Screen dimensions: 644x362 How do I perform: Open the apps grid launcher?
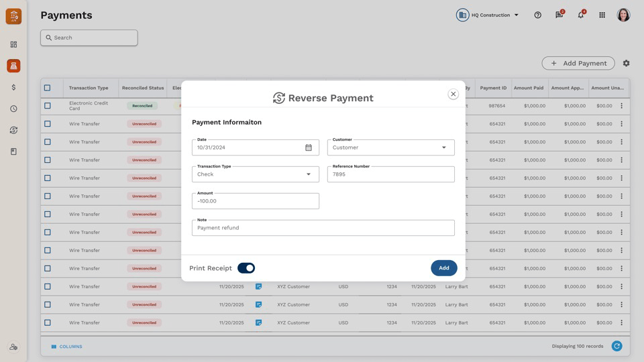coord(602,15)
